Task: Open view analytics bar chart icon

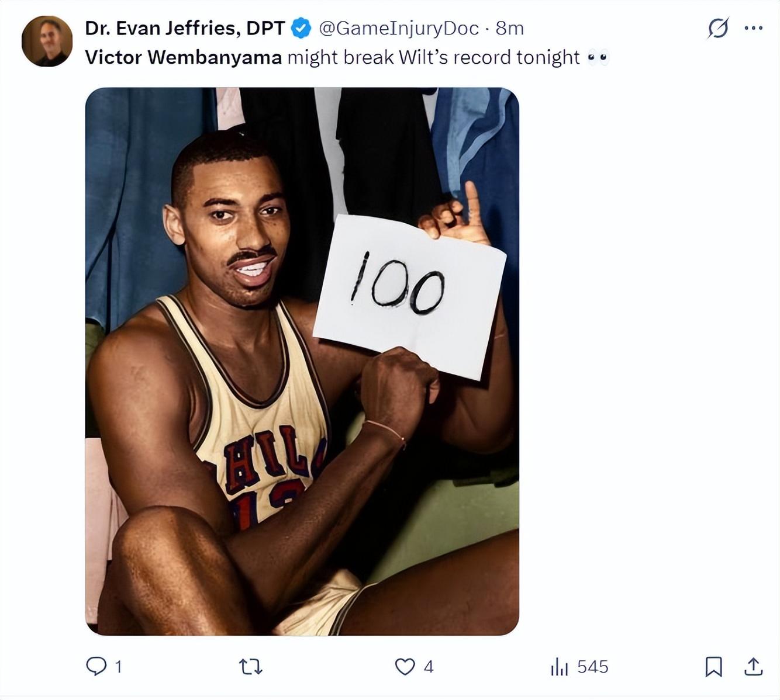Action: coord(559,667)
